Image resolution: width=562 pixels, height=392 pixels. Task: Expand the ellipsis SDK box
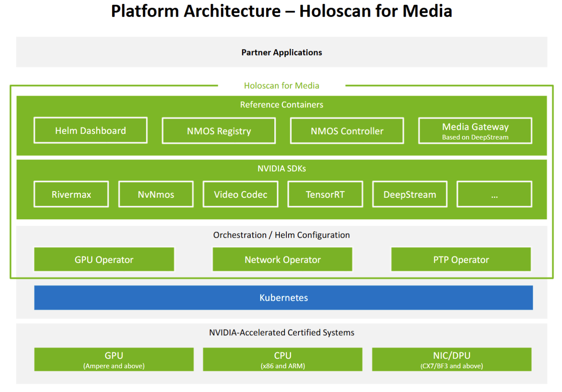coord(494,194)
